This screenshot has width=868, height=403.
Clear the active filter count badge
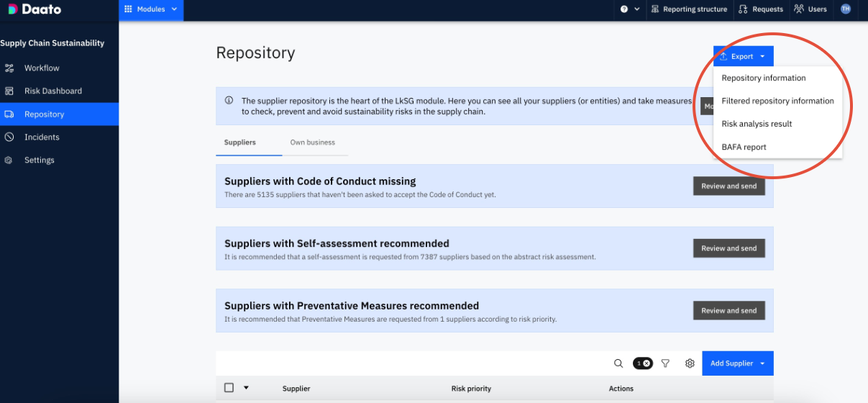[x=647, y=363]
